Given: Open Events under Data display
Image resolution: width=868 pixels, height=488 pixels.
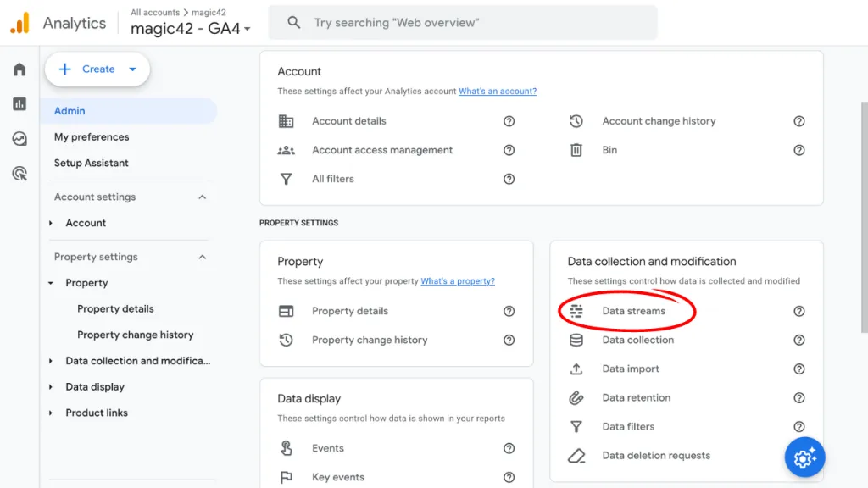Looking at the screenshot, I should [328, 448].
